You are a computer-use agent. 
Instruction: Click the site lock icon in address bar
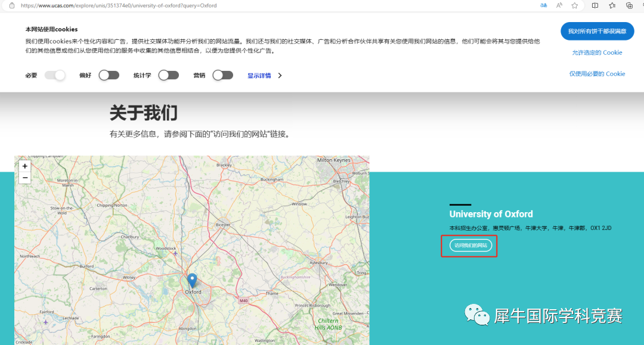(12, 6)
